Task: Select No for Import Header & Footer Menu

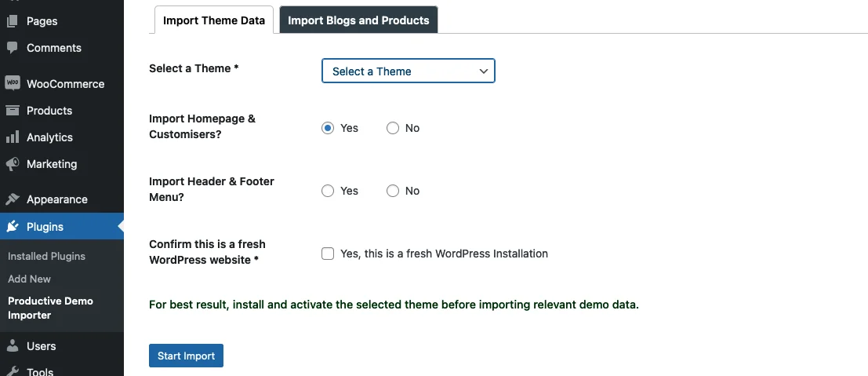Action: pos(393,191)
